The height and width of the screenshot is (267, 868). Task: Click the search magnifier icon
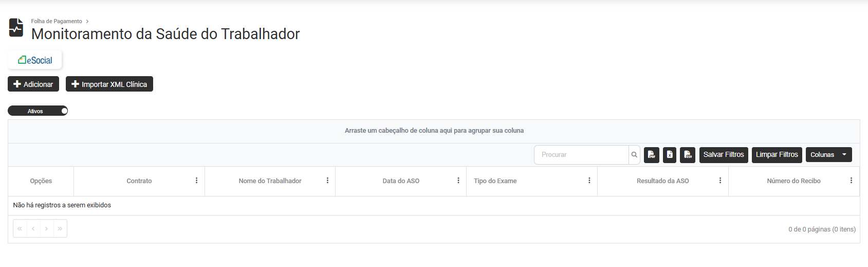(634, 154)
